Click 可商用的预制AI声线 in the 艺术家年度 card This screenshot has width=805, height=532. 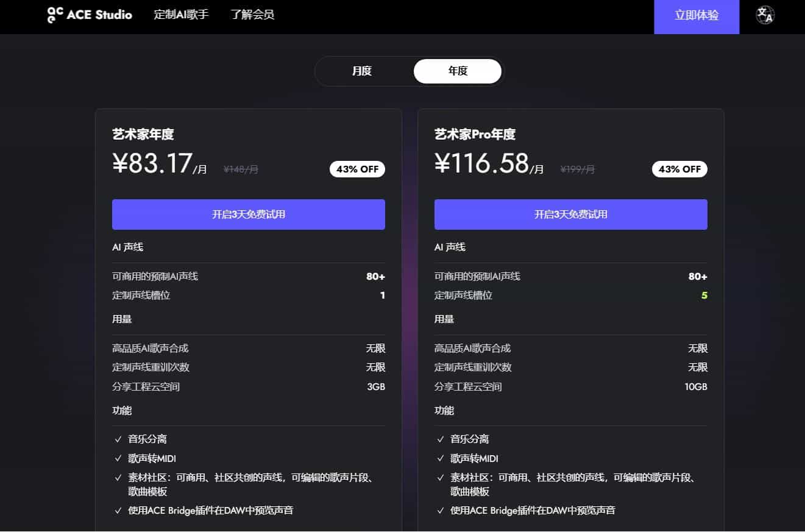click(155, 277)
